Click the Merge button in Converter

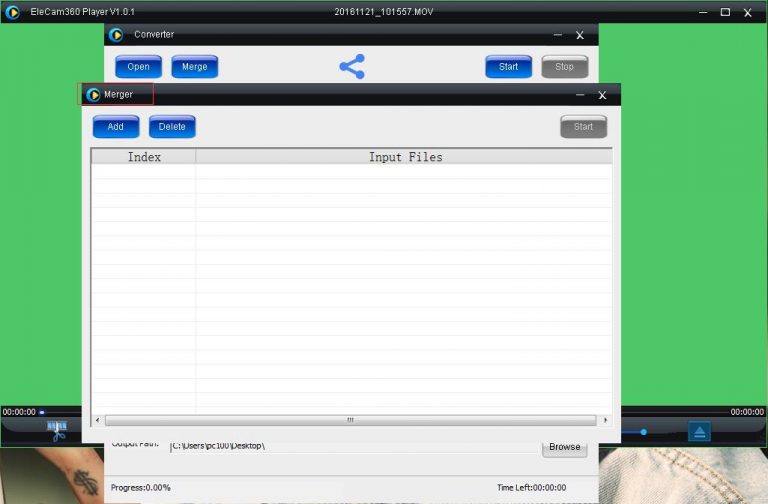(x=194, y=67)
